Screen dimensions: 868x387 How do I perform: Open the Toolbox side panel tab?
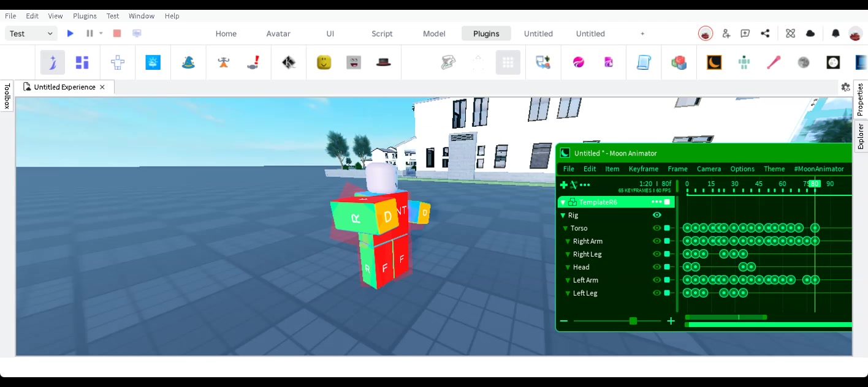coord(7,97)
